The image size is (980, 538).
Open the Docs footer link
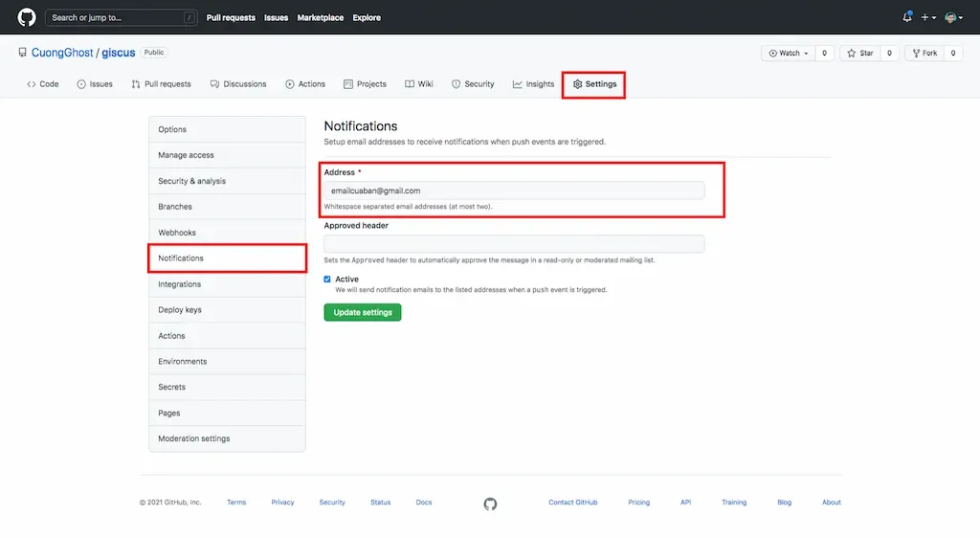(424, 503)
